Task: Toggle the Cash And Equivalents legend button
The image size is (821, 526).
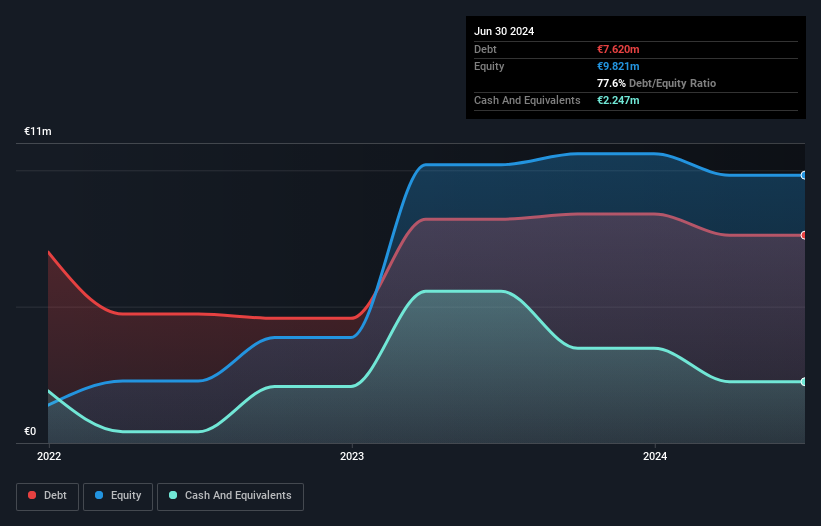Action: [x=230, y=496]
